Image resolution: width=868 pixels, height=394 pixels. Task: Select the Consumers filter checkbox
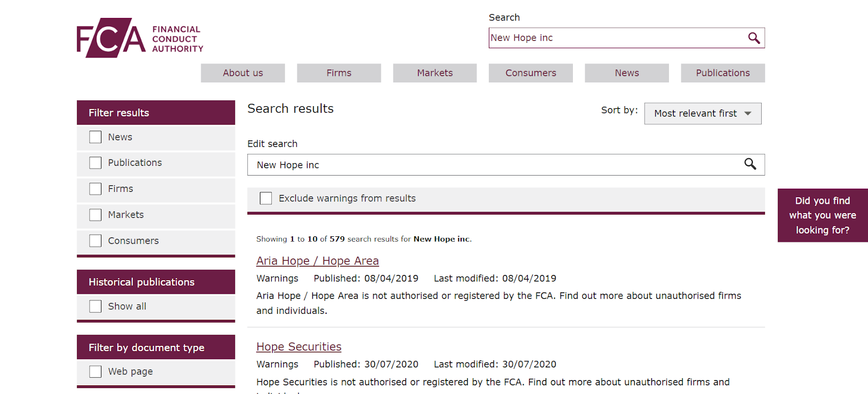[95, 241]
